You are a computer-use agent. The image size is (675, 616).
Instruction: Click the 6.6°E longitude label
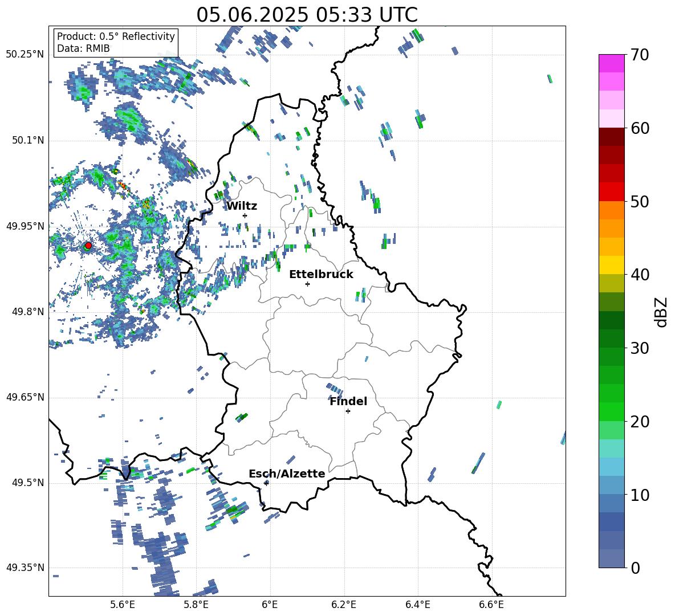(491, 605)
